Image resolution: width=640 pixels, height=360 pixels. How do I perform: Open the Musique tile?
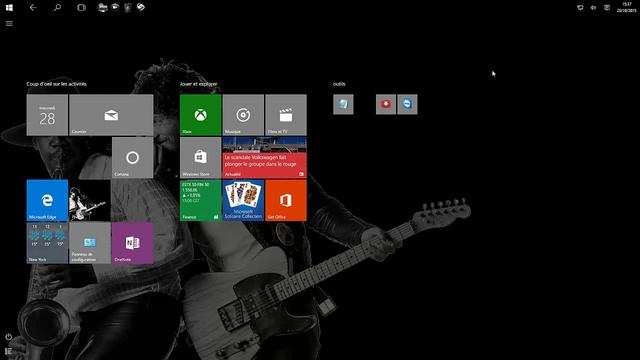243,115
